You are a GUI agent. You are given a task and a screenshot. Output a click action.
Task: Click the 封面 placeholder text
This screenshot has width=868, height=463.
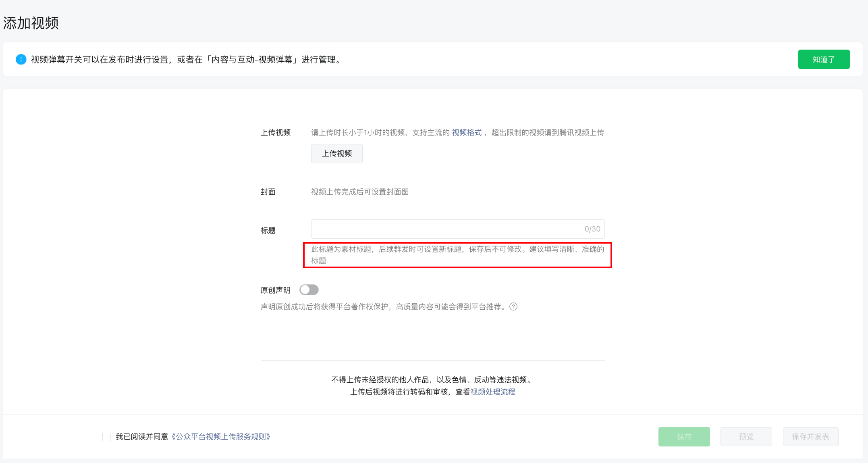point(360,192)
